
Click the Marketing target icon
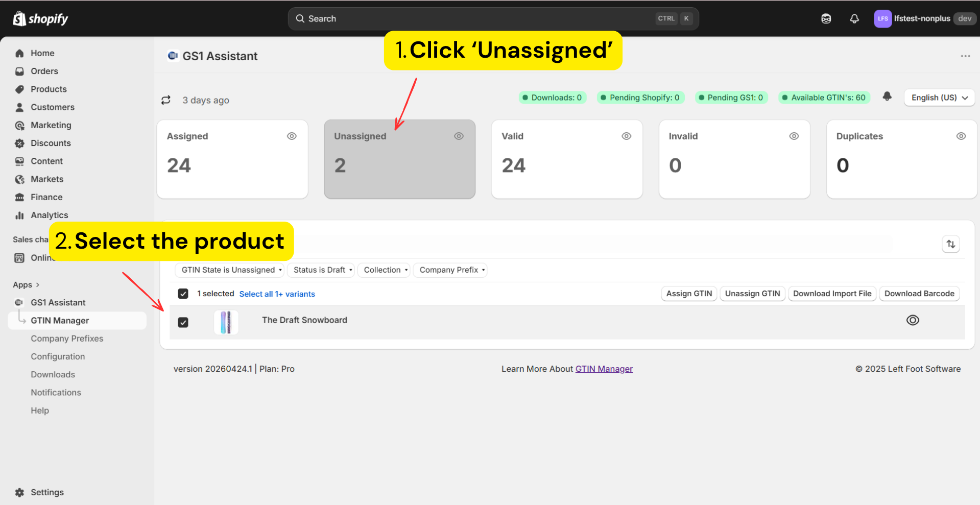[x=20, y=125]
